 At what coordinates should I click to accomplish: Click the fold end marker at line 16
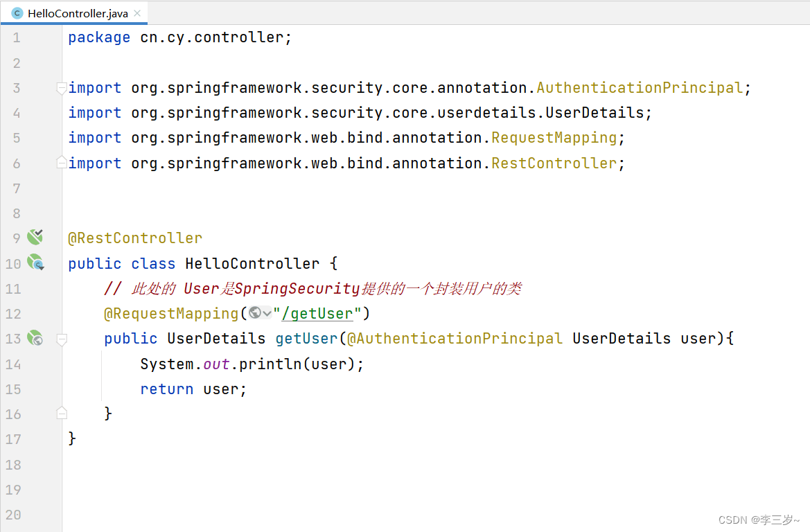61,414
